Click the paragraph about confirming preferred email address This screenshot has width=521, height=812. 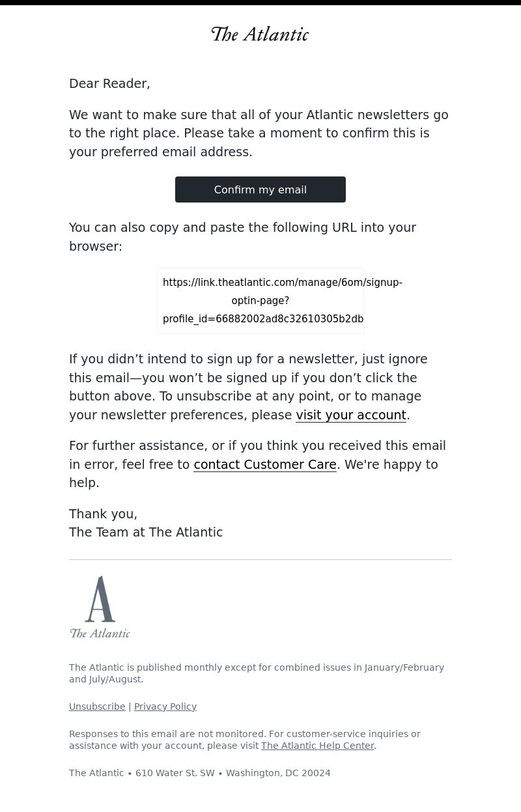[x=259, y=133]
